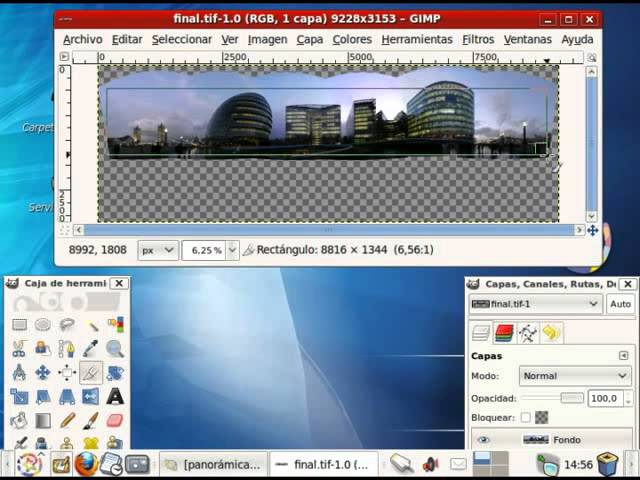Viewport: 640px width, 480px height.
Task: Click the final.tif-1.0 taskbar button
Action: point(324,464)
